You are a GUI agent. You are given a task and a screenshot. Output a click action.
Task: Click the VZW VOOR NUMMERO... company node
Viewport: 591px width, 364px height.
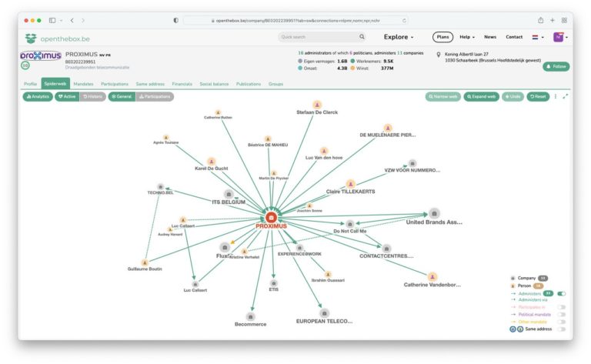click(x=412, y=164)
